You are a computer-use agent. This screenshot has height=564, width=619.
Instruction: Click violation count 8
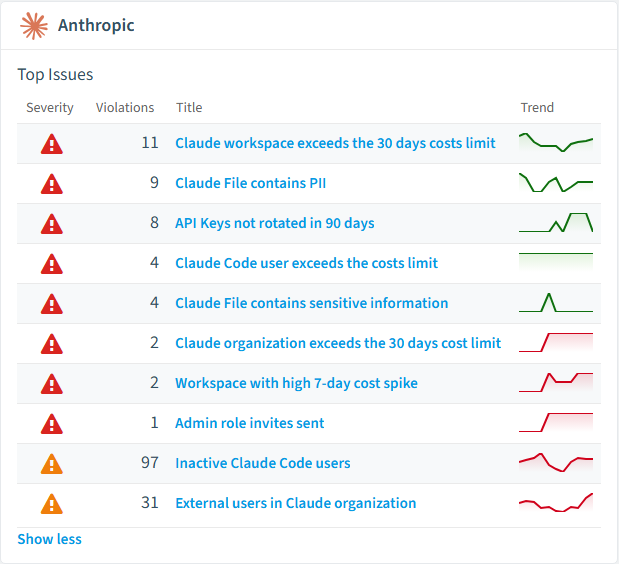[154, 223]
